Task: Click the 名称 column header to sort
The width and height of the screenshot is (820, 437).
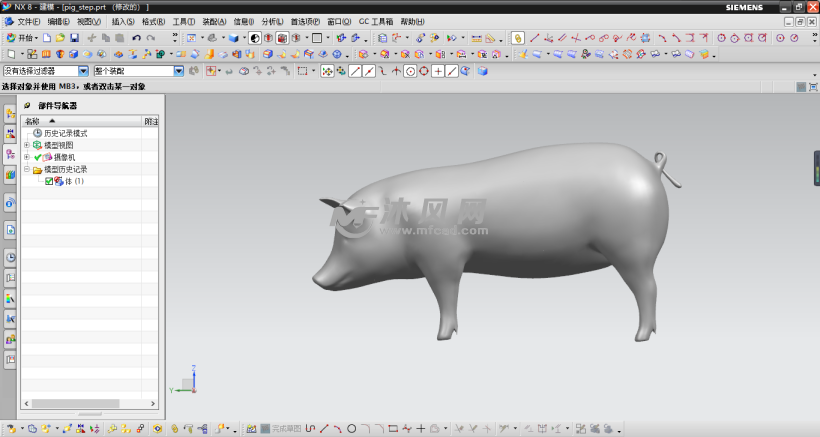Action: (34, 121)
